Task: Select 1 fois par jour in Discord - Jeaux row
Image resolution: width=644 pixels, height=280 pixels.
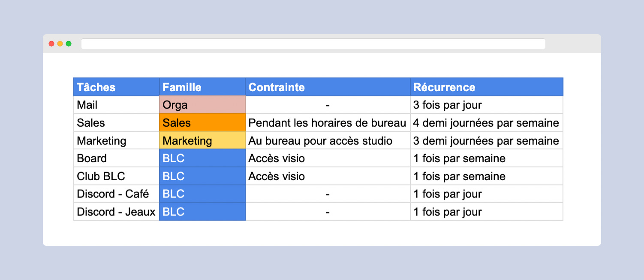Action: (x=487, y=212)
